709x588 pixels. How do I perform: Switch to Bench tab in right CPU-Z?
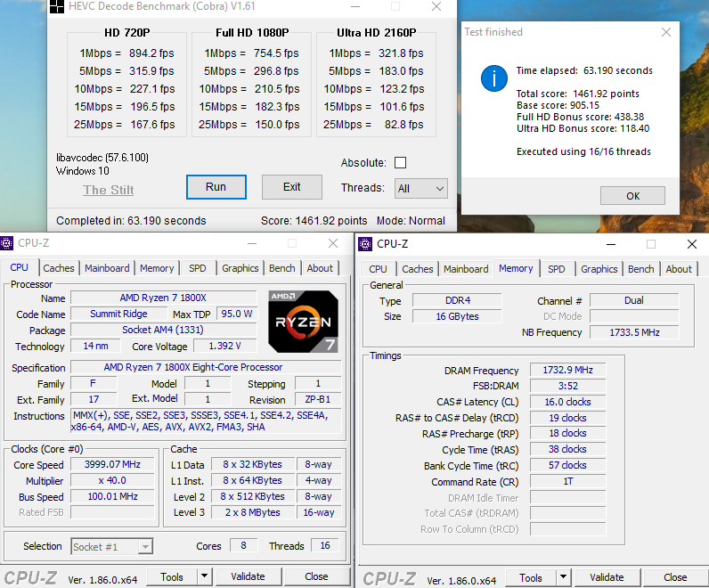pos(641,269)
